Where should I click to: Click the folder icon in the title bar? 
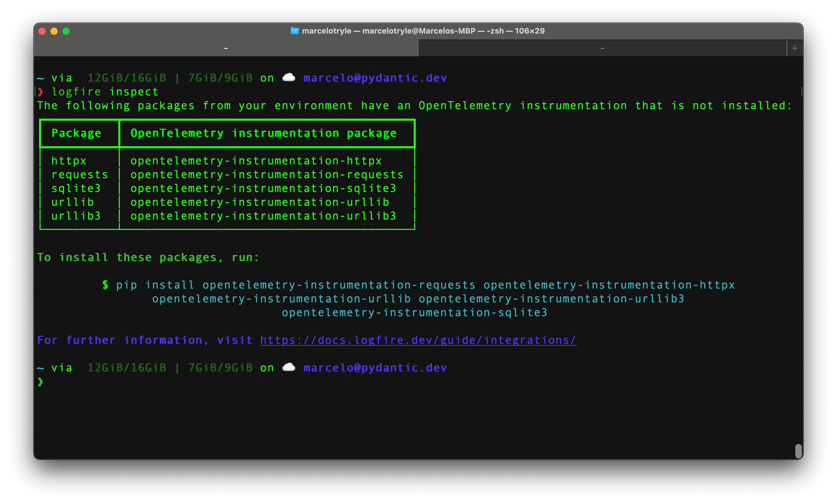coord(294,31)
